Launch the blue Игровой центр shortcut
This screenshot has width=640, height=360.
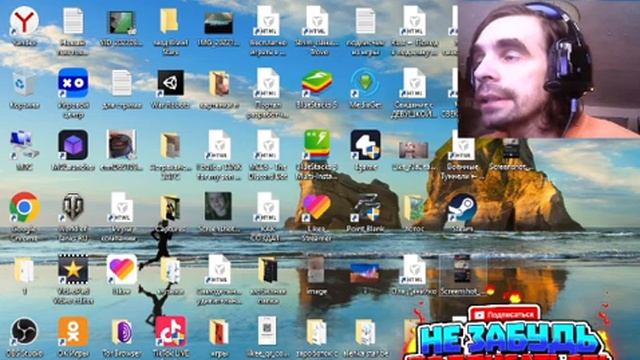[x=73, y=83]
